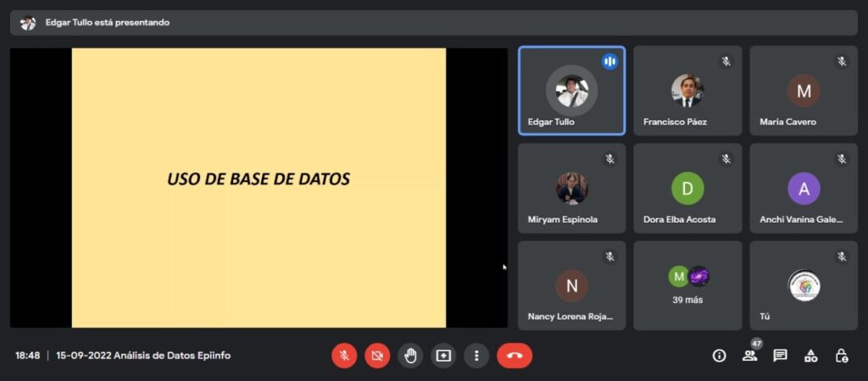Open the '39 más' additional participants tile
This screenshot has width=868, height=381.
coord(687,286)
